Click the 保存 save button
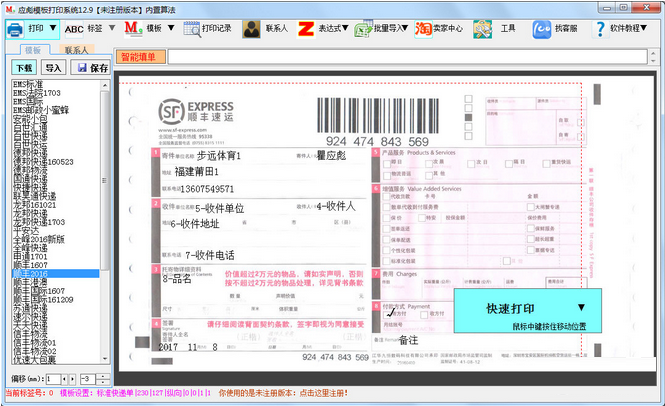The height and width of the screenshot is (406, 665). [x=90, y=68]
